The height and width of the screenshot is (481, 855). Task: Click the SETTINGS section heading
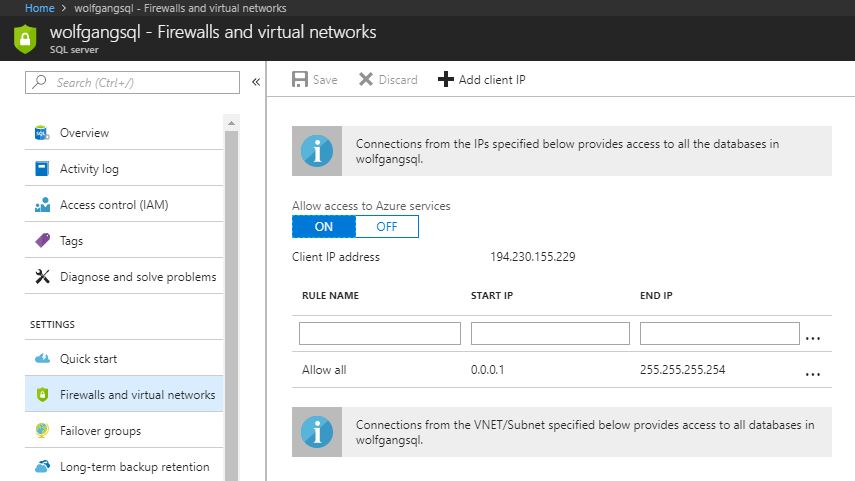tap(52, 324)
